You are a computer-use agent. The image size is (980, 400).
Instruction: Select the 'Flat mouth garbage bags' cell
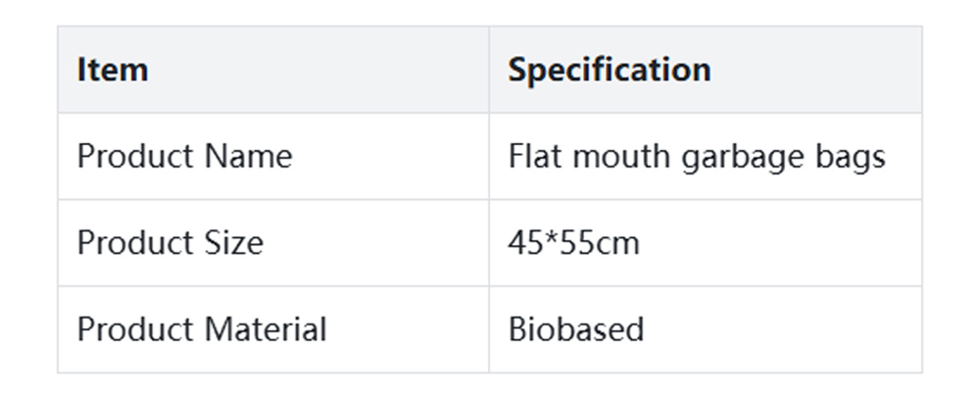(x=697, y=157)
